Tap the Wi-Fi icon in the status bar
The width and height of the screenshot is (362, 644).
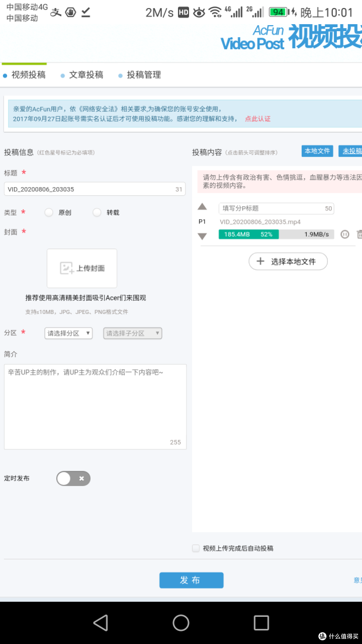(x=215, y=12)
